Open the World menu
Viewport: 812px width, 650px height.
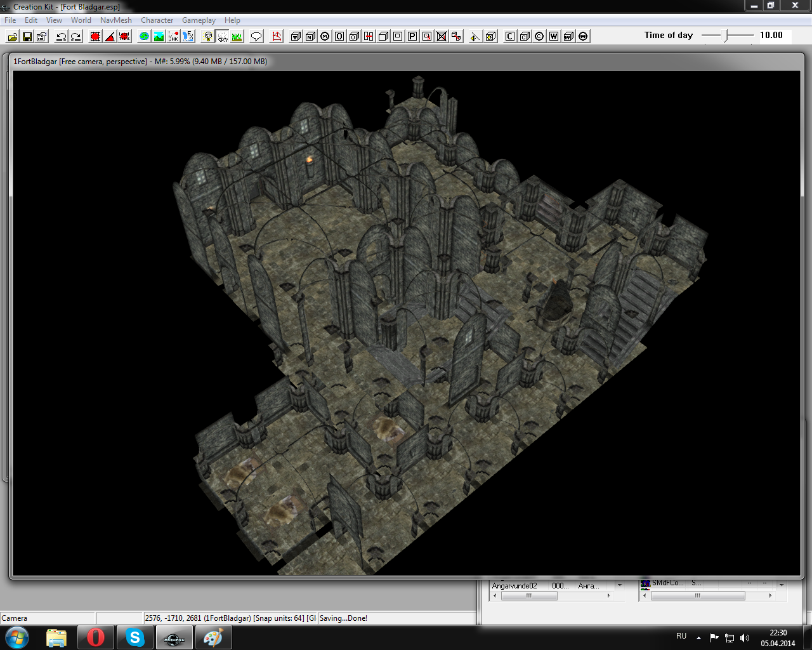point(81,20)
